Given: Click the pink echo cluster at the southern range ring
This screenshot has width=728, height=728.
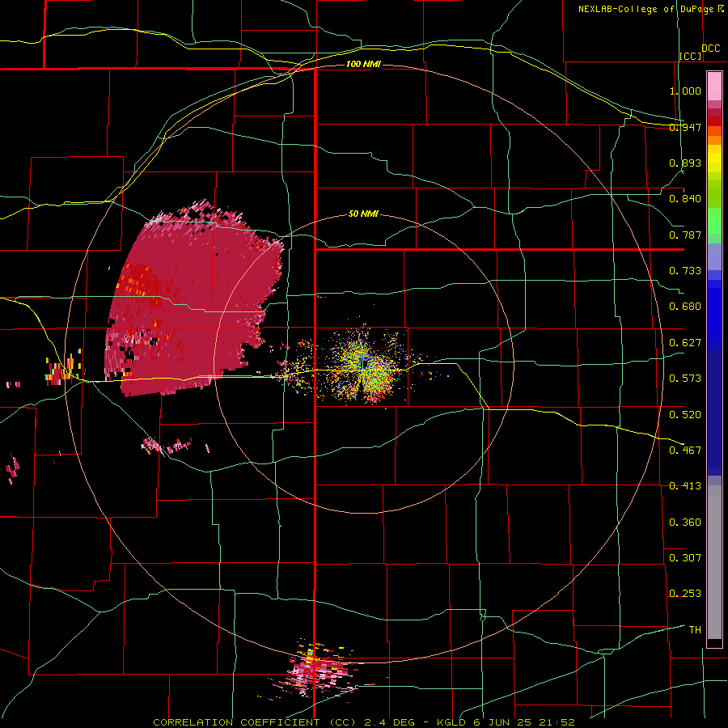Looking at the screenshot, I should tap(318, 669).
